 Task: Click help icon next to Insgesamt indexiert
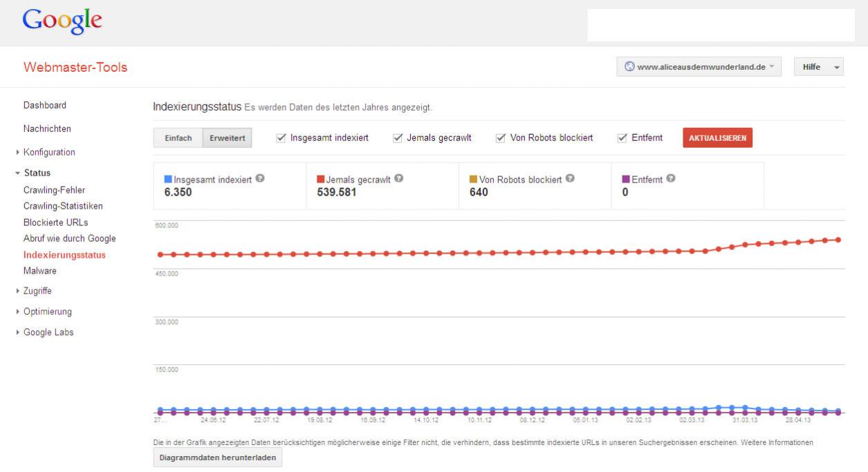[260, 178]
